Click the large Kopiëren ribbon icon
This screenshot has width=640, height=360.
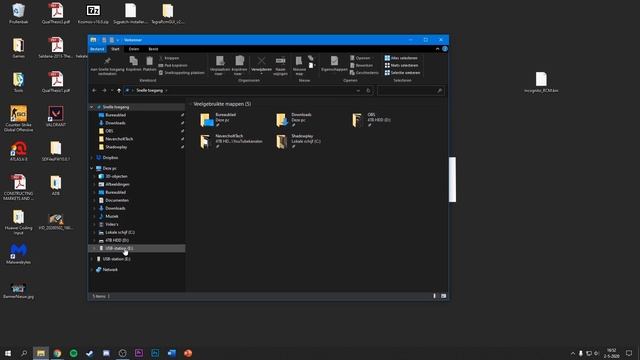133,64
